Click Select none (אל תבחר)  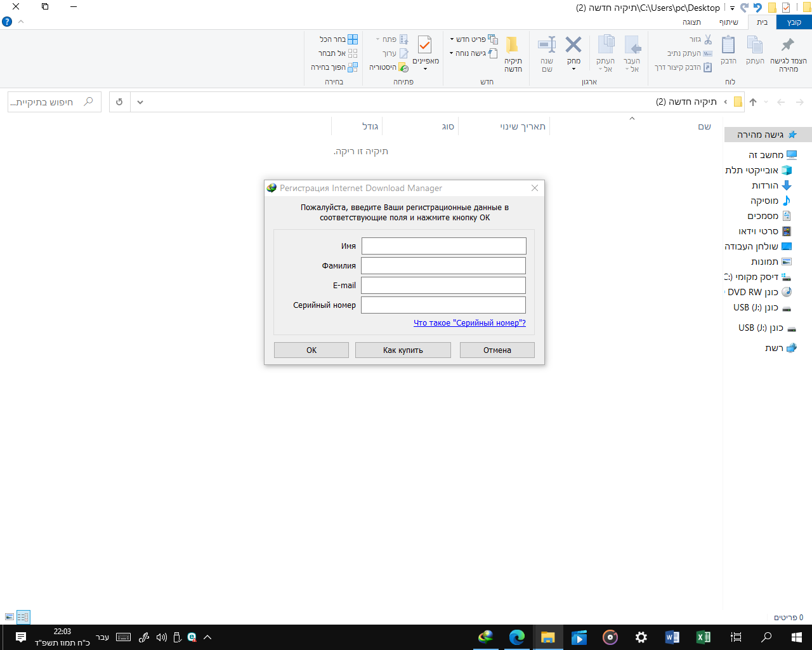coord(337,53)
